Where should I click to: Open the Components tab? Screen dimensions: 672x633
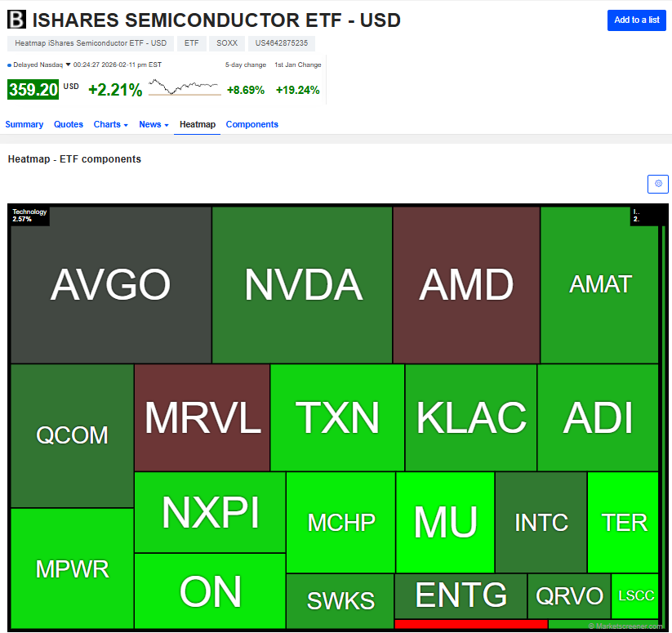(251, 124)
